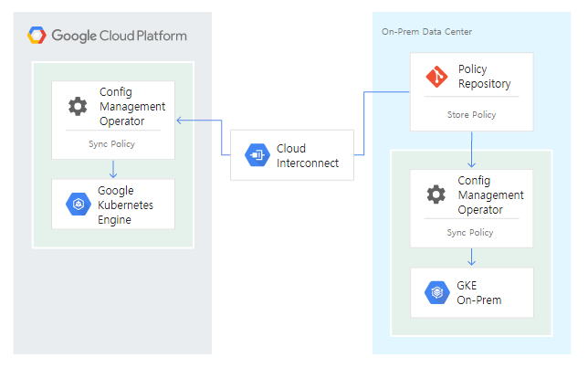588x368 pixels.
Task: Click the gear icon in on-prem Config Management Operator
Action: click(x=436, y=195)
